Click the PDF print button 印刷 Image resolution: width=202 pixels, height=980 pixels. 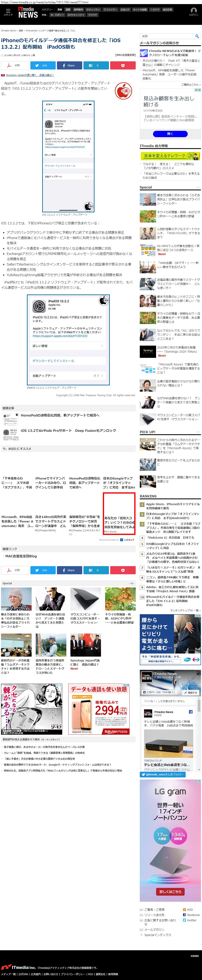click(x=15, y=65)
